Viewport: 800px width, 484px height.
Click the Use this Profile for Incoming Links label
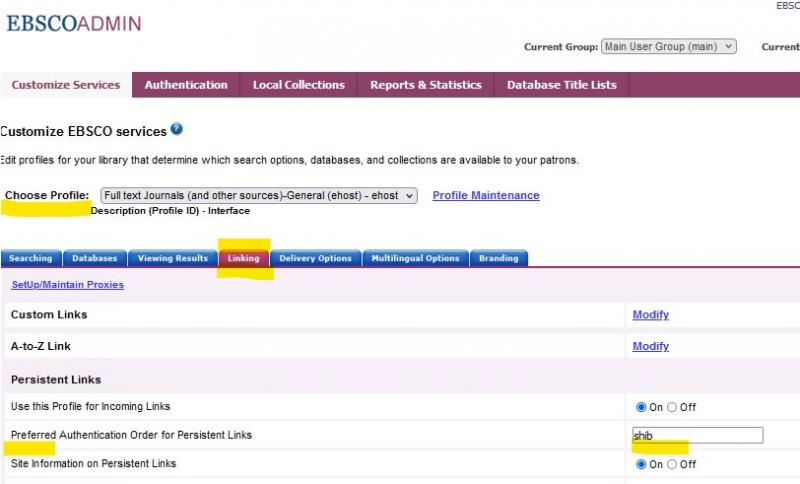point(90,406)
